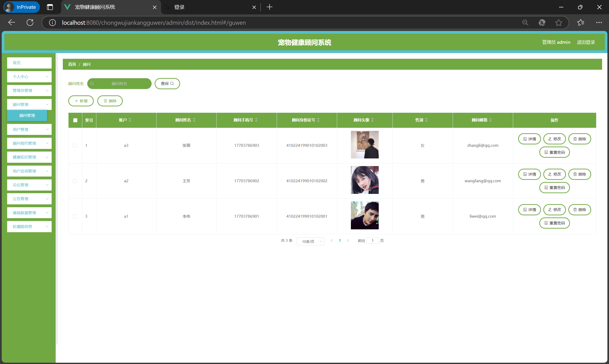Open the browser zoom magnifier icon
Screen dimensions: 609x364
coord(525,23)
